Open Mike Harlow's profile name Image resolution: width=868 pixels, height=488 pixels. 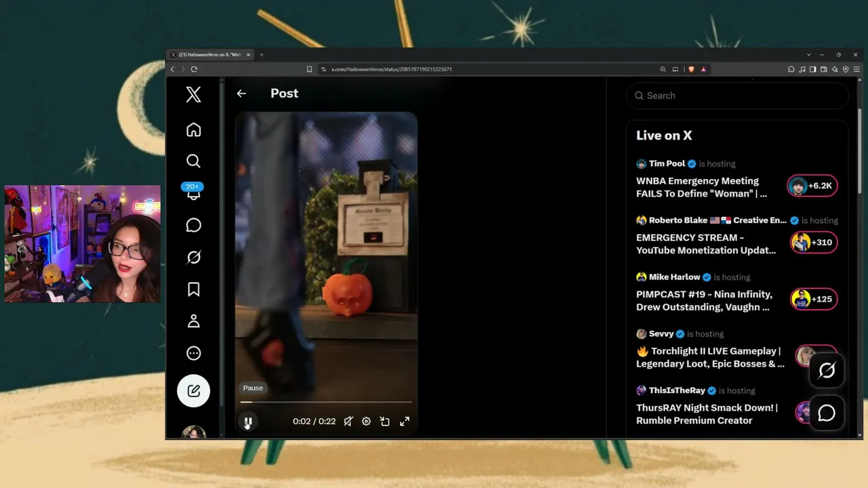click(x=674, y=277)
